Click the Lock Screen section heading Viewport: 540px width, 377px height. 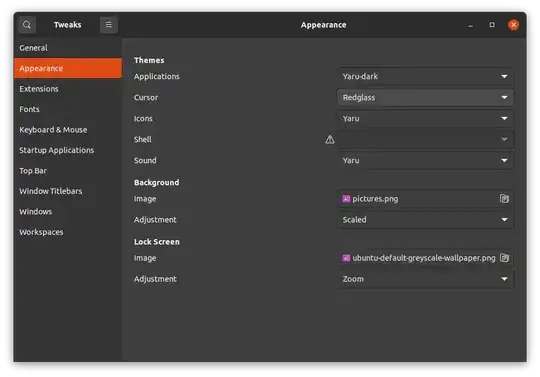157,242
